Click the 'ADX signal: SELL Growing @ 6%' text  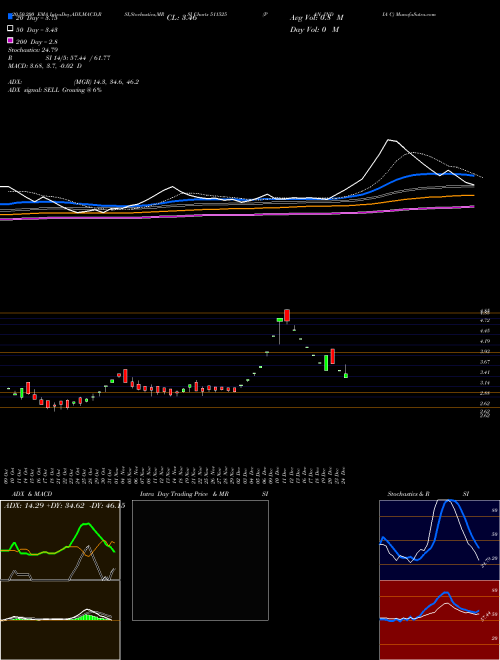[x=55, y=90]
